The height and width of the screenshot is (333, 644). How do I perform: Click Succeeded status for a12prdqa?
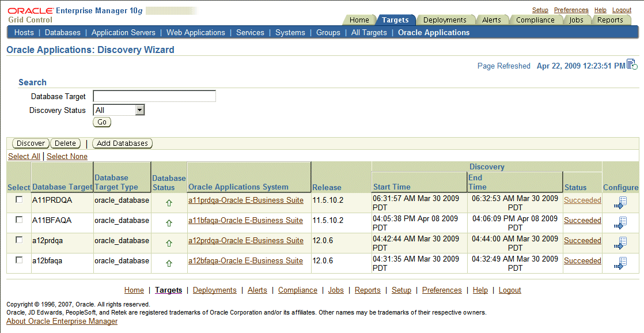tap(582, 241)
